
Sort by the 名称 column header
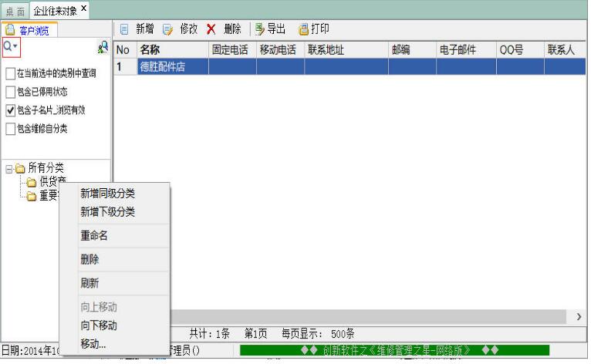(x=173, y=49)
